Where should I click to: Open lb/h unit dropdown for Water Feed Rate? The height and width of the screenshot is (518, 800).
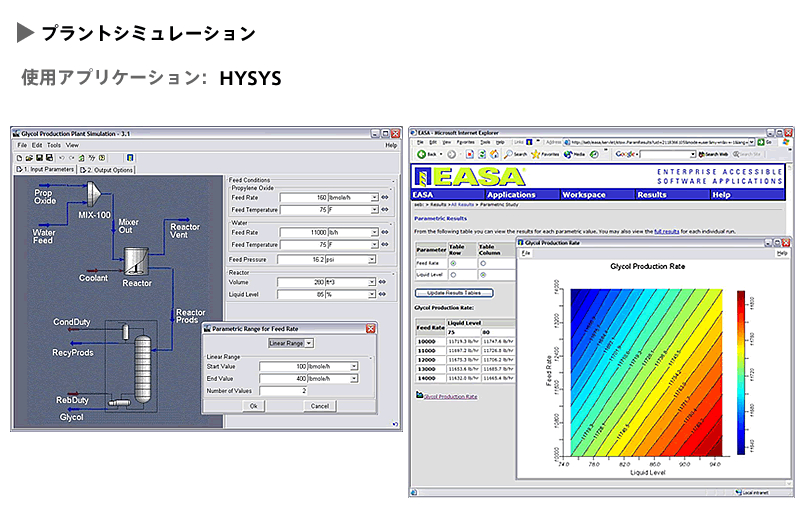click(374, 232)
